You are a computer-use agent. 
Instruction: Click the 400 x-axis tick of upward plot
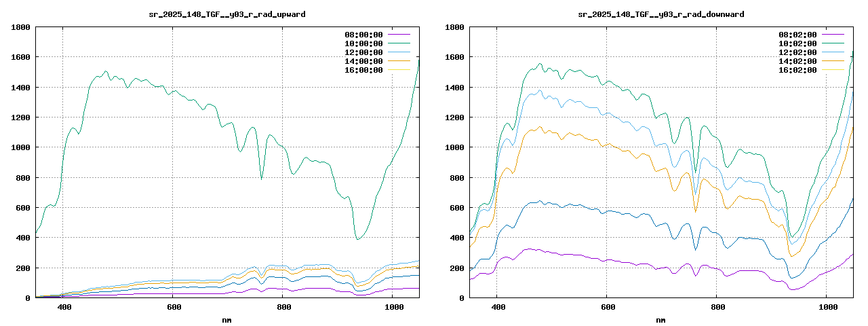point(64,308)
